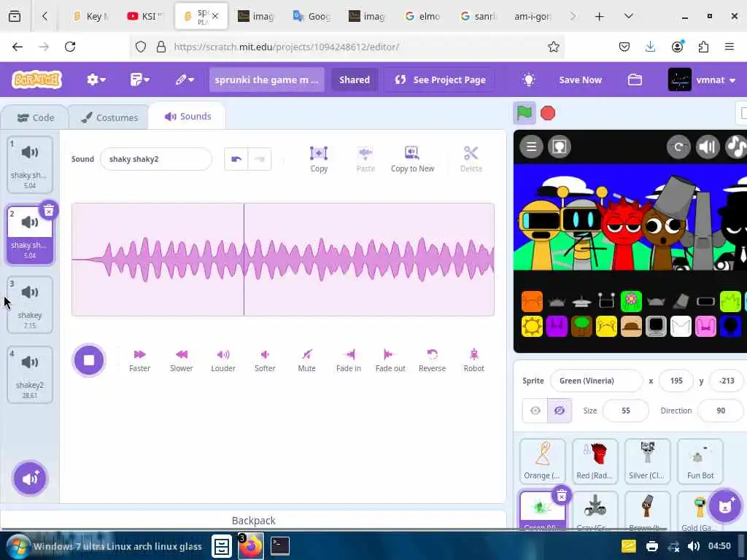Apply the Louder effect

pos(223,360)
